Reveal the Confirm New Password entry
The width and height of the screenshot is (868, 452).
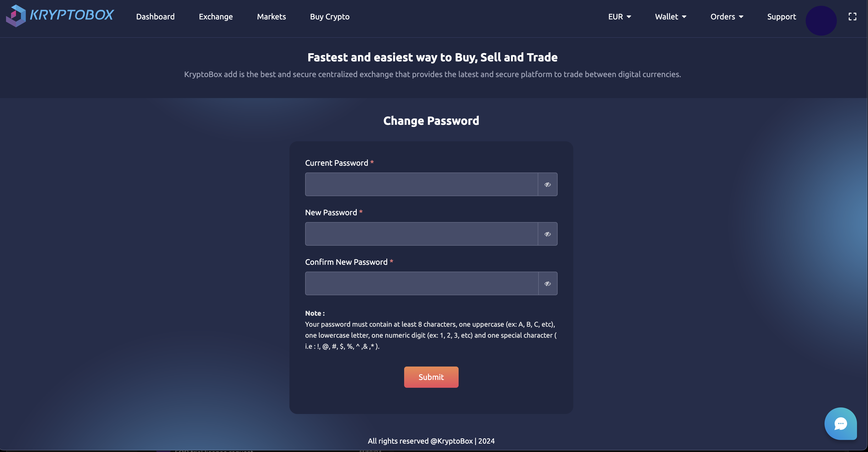point(548,284)
